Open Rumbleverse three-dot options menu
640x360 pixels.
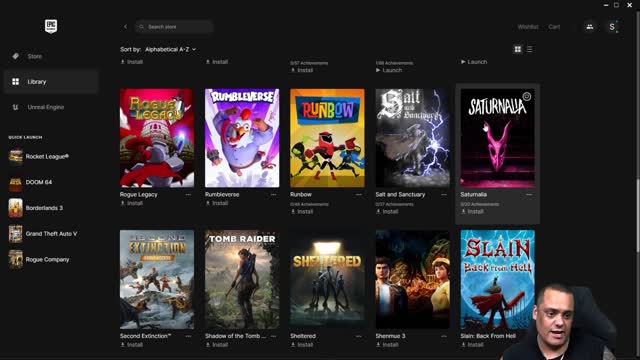(x=273, y=195)
